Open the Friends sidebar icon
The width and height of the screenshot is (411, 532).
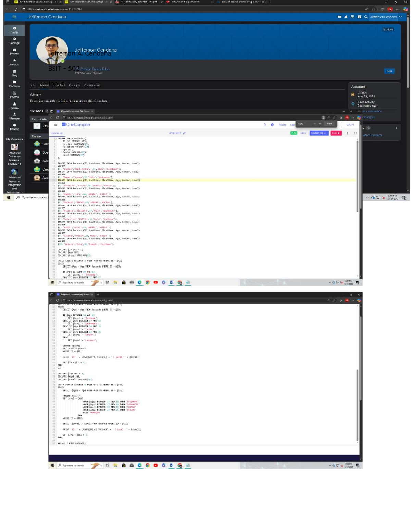[14, 124]
